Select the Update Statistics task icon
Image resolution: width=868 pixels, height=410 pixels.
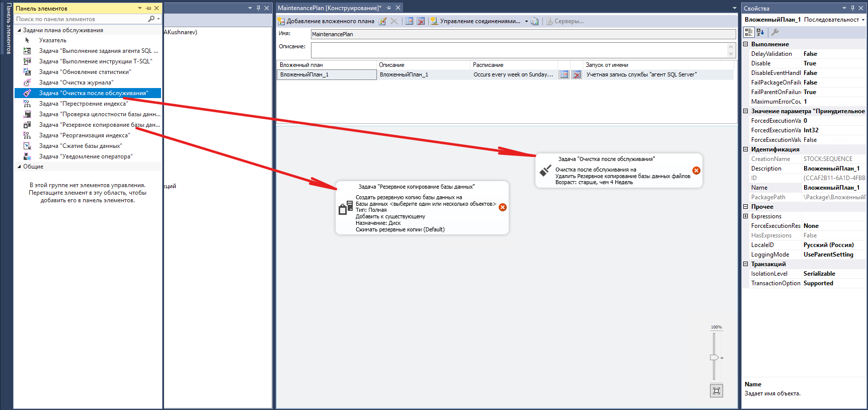[x=27, y=72]
